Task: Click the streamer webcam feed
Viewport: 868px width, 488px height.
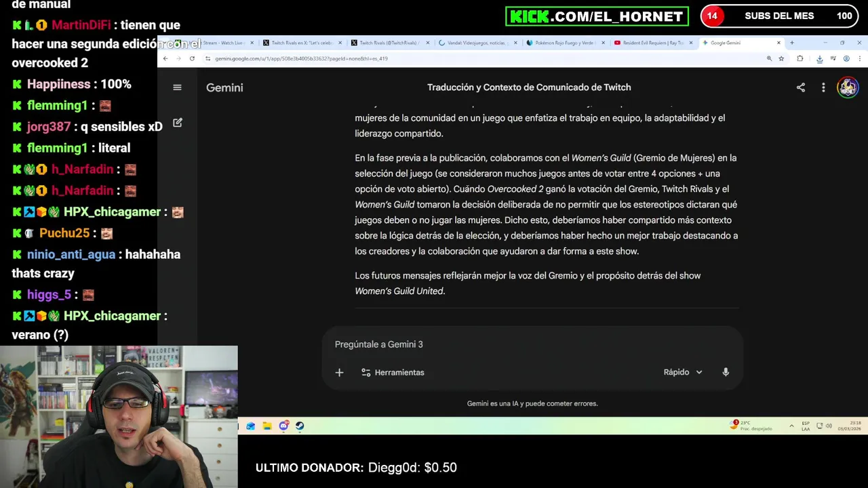Action: [x=119, y=417]
